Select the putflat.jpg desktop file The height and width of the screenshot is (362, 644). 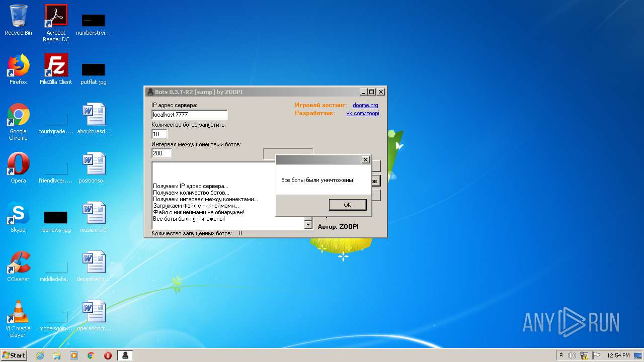click(93, 73)
